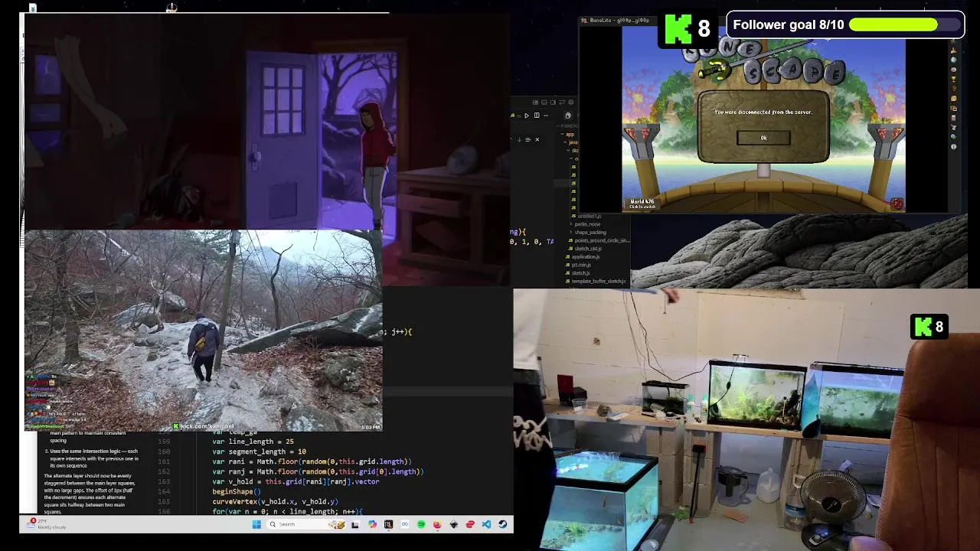
Task: Switch to Visual Studio Code on taskbar
Action: (486, 524)
